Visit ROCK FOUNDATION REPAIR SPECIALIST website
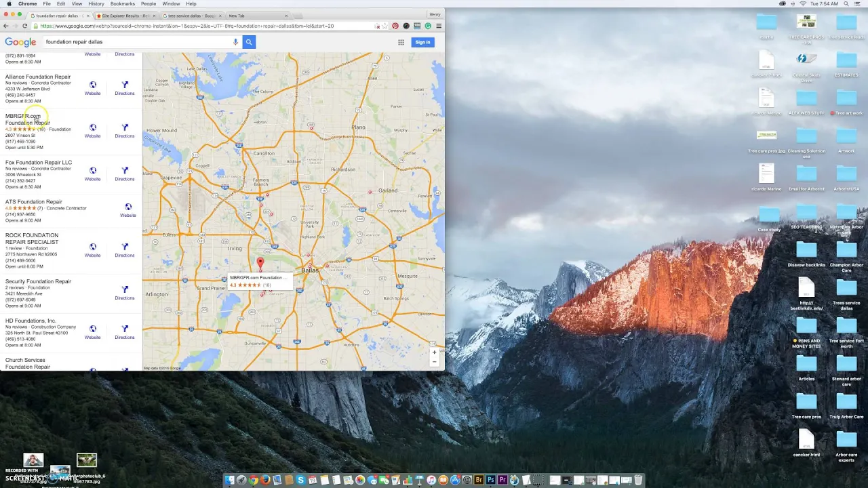The height and width of the screenshot is (488, 868). (92, 250)
